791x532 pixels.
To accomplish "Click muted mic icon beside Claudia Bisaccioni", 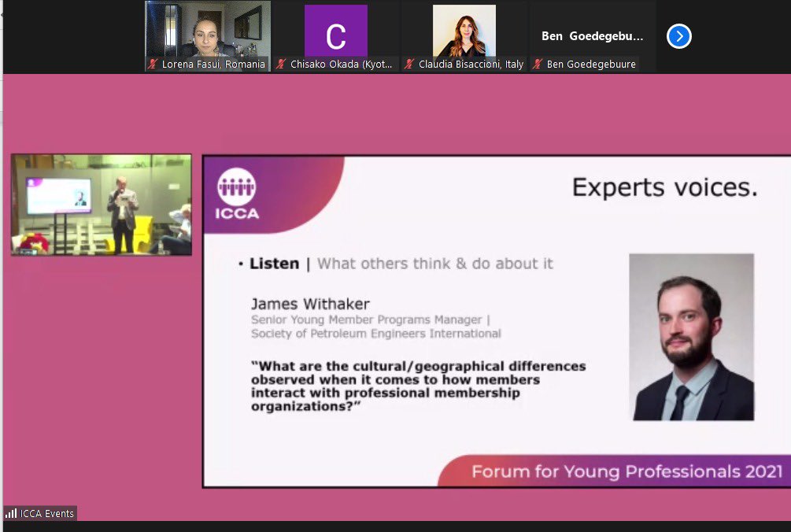I will coord(409,64).
